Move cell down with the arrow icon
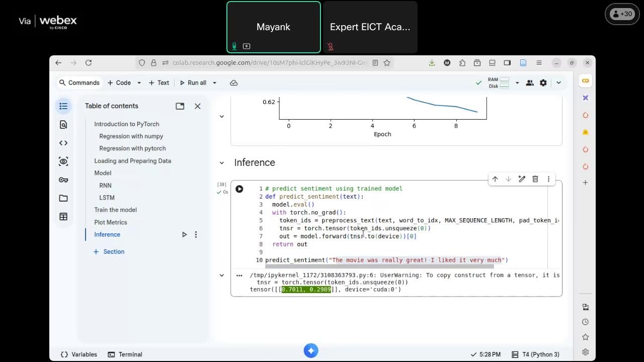The height and width of the screenshot is (362, 644). pyautogui.click(x=508, y=179)
